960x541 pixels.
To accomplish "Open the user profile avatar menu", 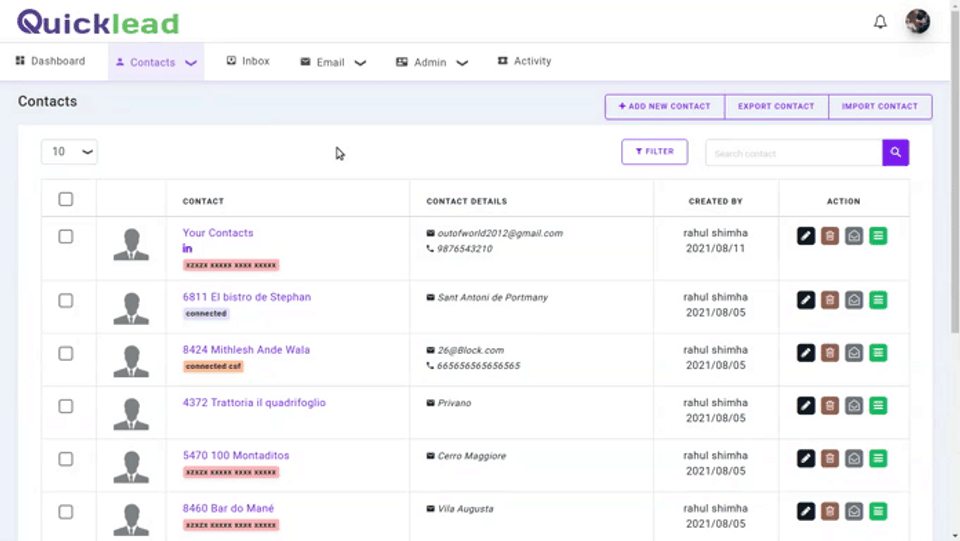I will [917, 21].
